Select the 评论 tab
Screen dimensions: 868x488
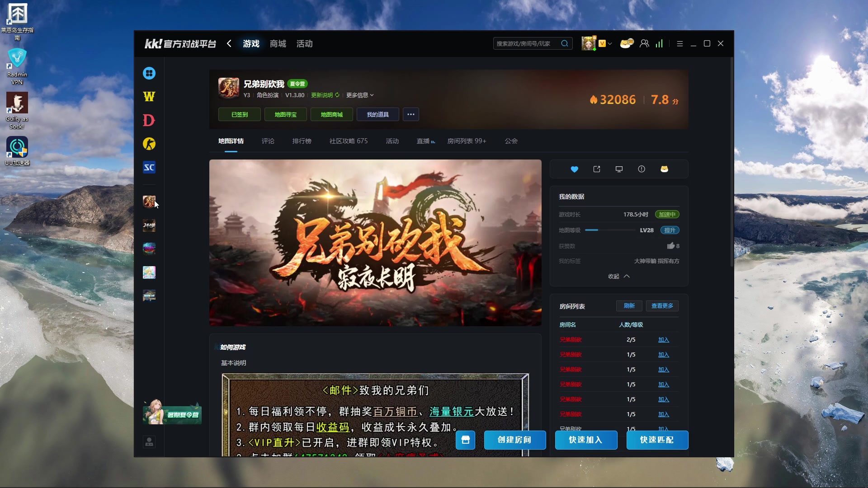pyautogui.click(x=268, y=141)
